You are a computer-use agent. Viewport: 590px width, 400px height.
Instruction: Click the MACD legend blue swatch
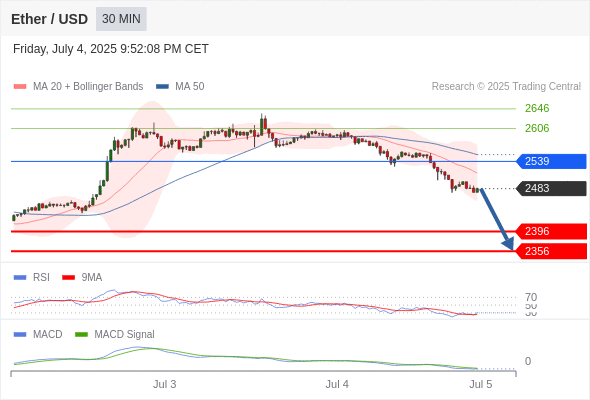pos(20,335)
